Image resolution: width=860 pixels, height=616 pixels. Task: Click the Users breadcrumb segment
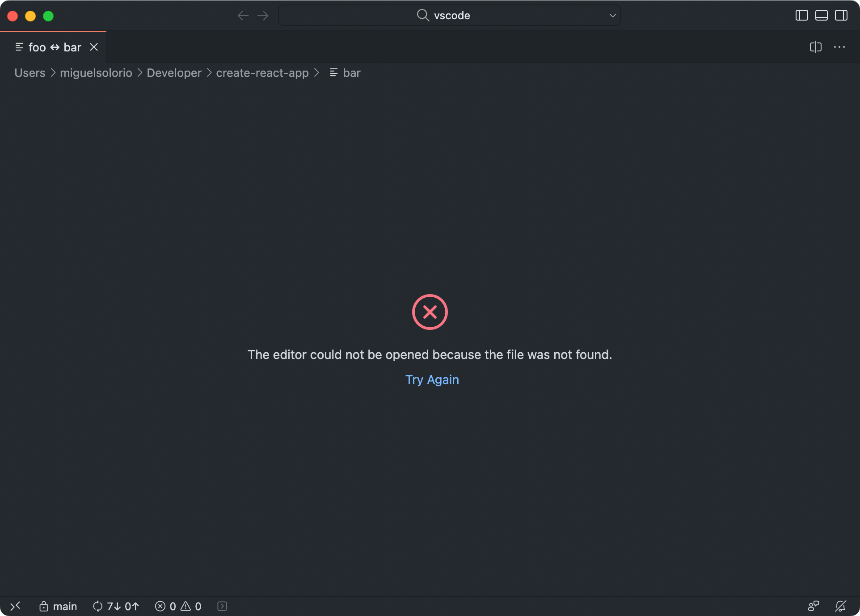(x=30, y=73)
